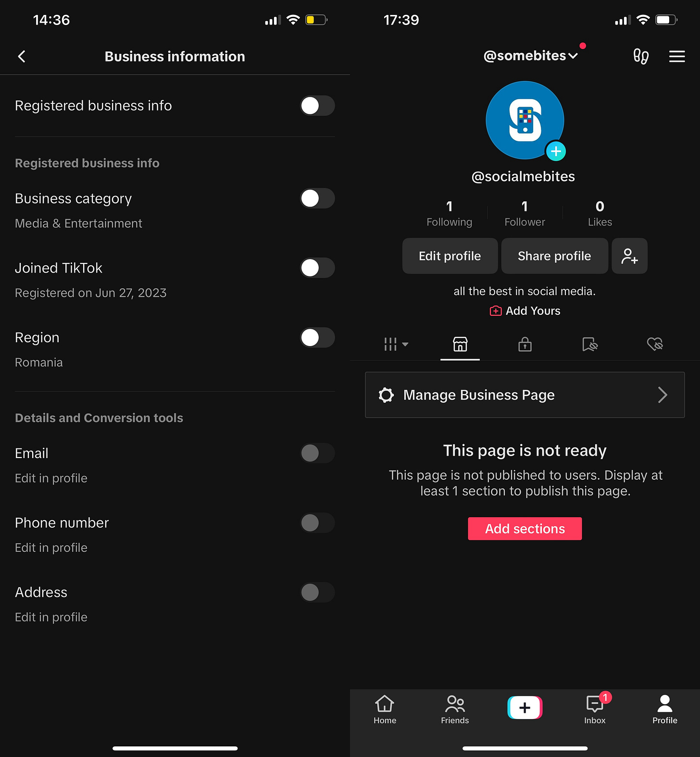Tap the Share profile button
Image resolution: width=700 pixels, height=757 pixels.
pyautogui.click(x=554, y=256)
